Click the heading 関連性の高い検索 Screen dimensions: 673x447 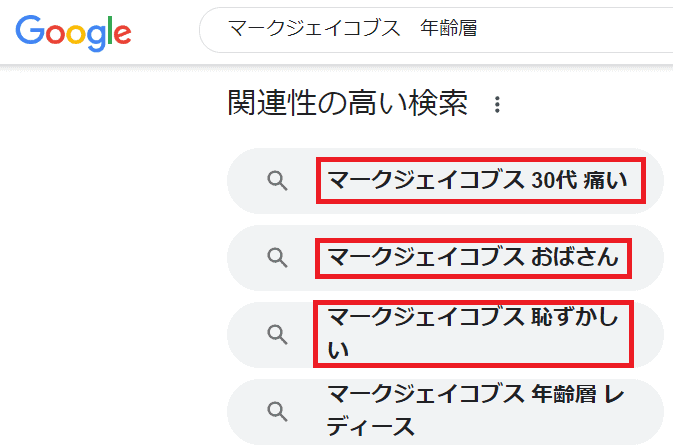(x=348, y=103)
